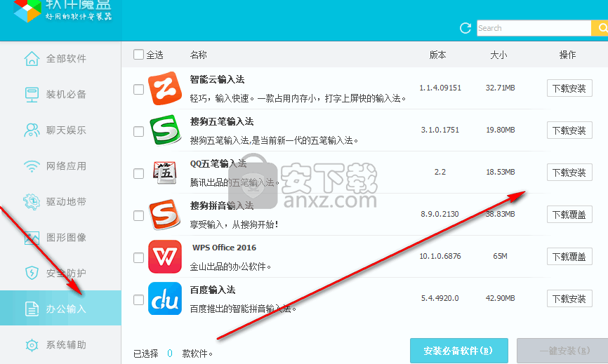Open the 全部软件 category
This screenshot has height=364, width=608.
(60, 58)
